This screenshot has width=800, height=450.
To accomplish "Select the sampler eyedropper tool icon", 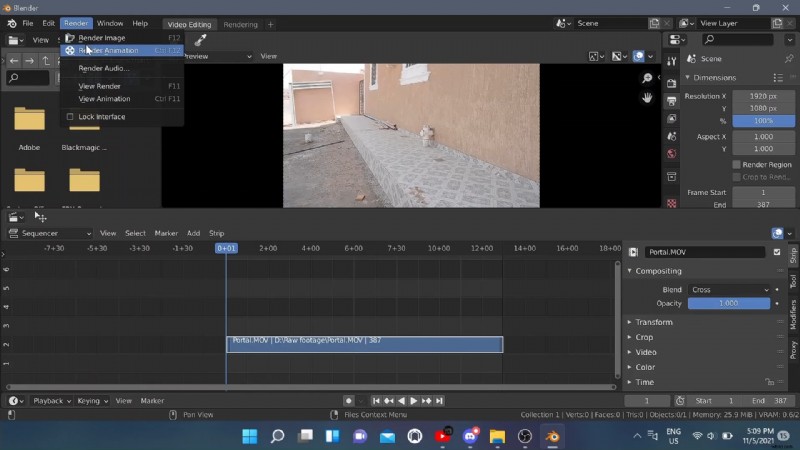I will [x=201, y=40].
